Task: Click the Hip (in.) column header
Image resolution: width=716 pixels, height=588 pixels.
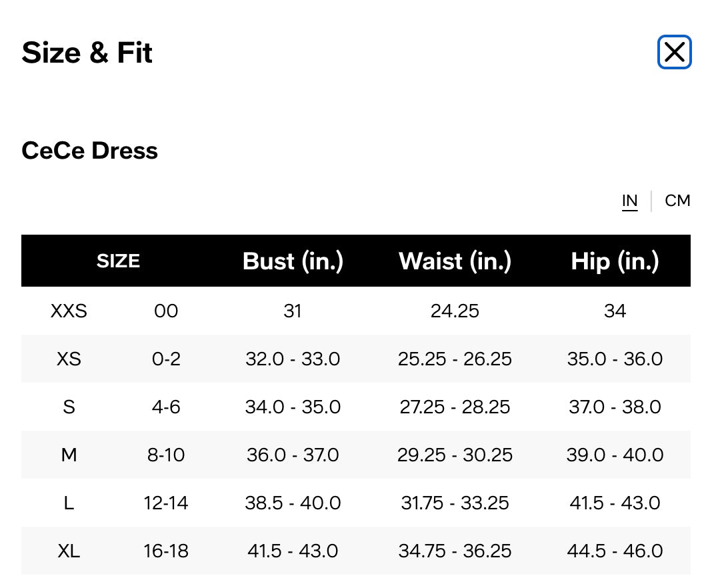Action: point(615,261)
